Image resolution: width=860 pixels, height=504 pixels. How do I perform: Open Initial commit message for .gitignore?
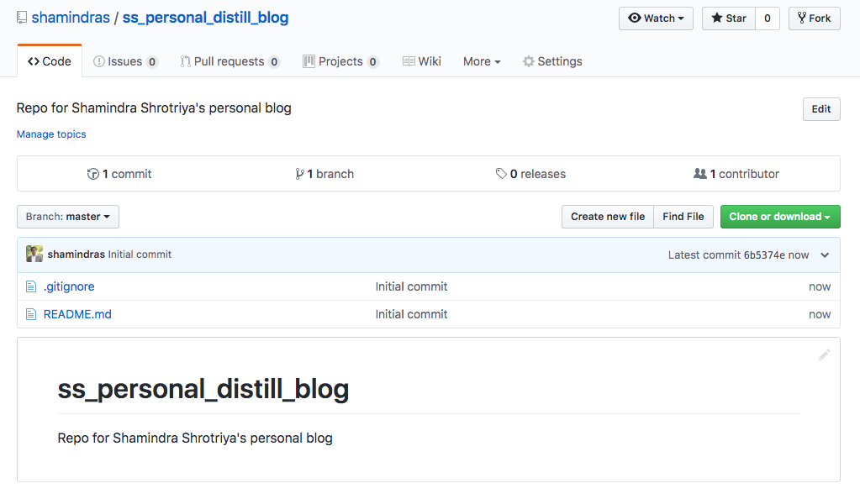pyautogui.click(x=411, y=286)
